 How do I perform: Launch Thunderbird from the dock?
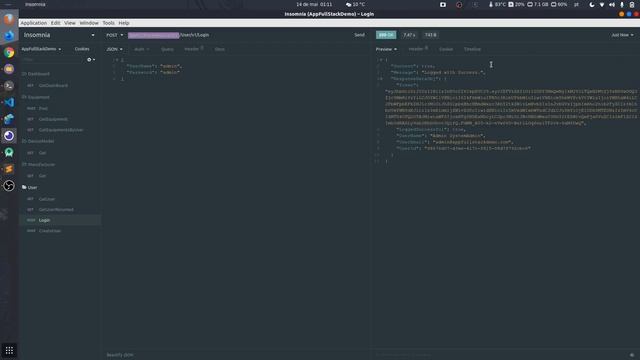tap(9, 36)
